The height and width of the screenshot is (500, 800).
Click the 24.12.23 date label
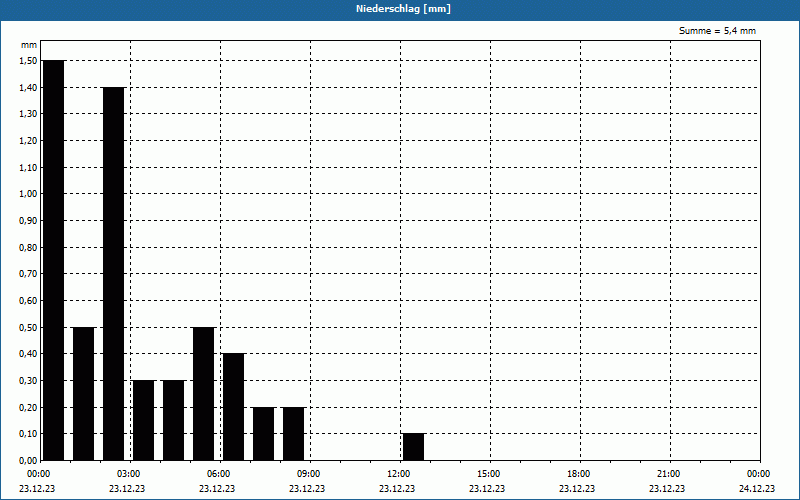pos(757,488)
